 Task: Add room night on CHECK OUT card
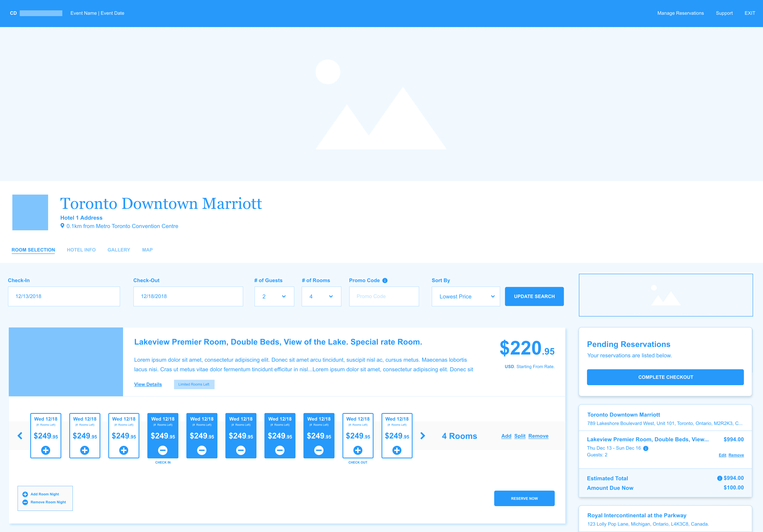click(358, 450)
